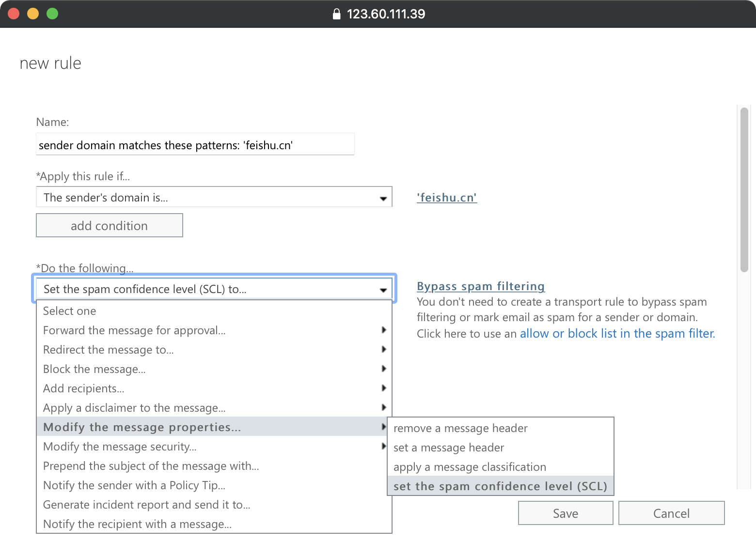Expand the 'Forward the message for approval' submenu
The image size is (756, 557).
(x=384, y=330)
